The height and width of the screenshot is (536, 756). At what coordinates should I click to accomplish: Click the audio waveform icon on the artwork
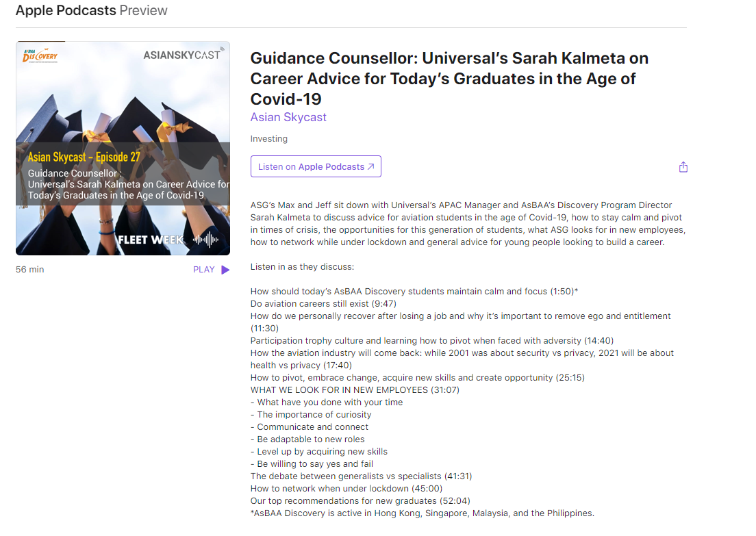click(207, 240)
